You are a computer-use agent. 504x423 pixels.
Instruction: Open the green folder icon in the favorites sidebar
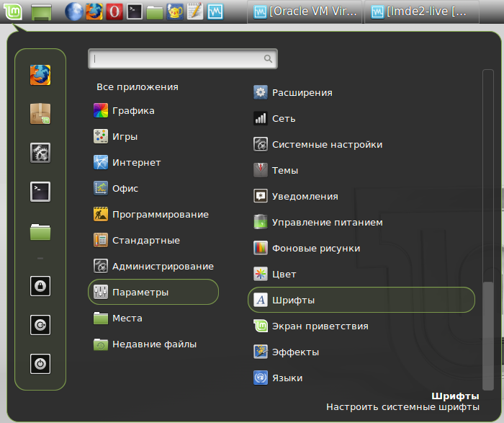point(40,231)
